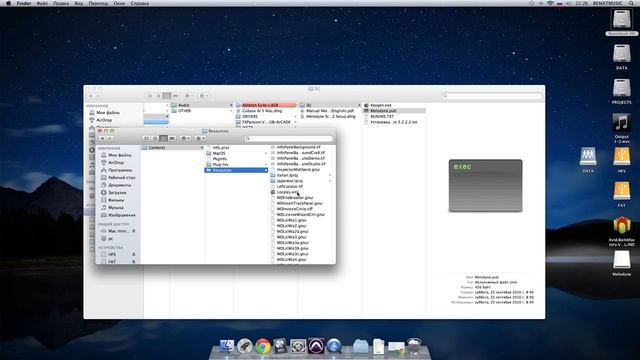Click search field in Resources window
640x360 pixels.
(289, 138)
